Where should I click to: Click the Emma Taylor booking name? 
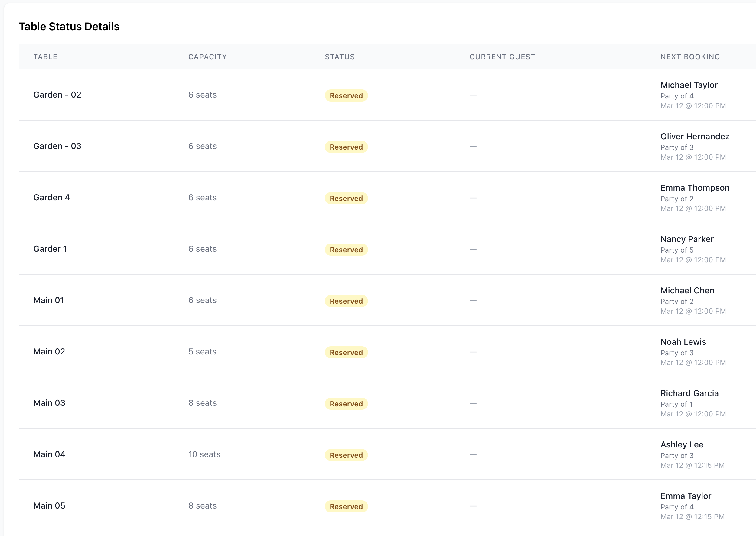click(x=686, y=496)
